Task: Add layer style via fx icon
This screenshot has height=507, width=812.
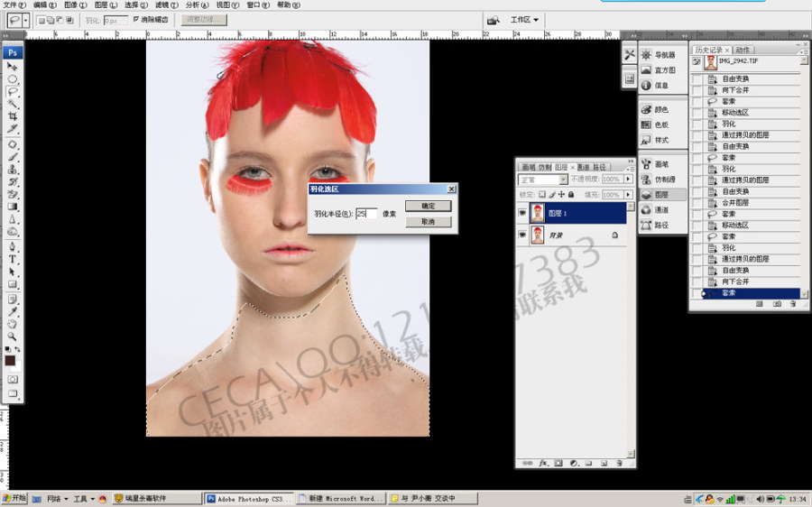Action: pos(543,463)
